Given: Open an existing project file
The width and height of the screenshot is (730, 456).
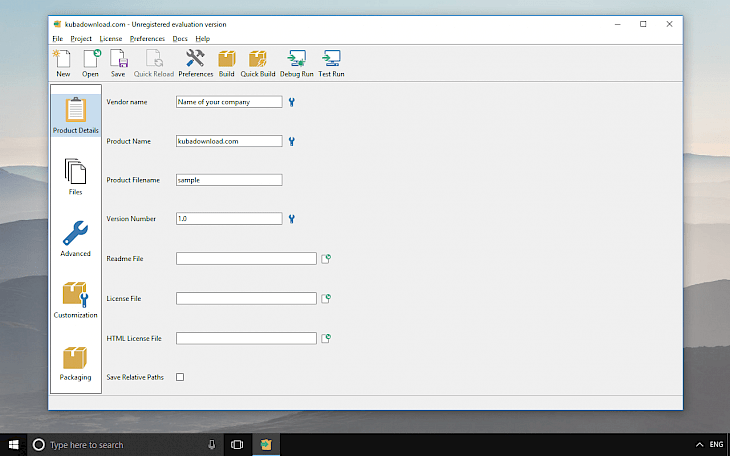Looking at the screenshot, I should (90, 63).
